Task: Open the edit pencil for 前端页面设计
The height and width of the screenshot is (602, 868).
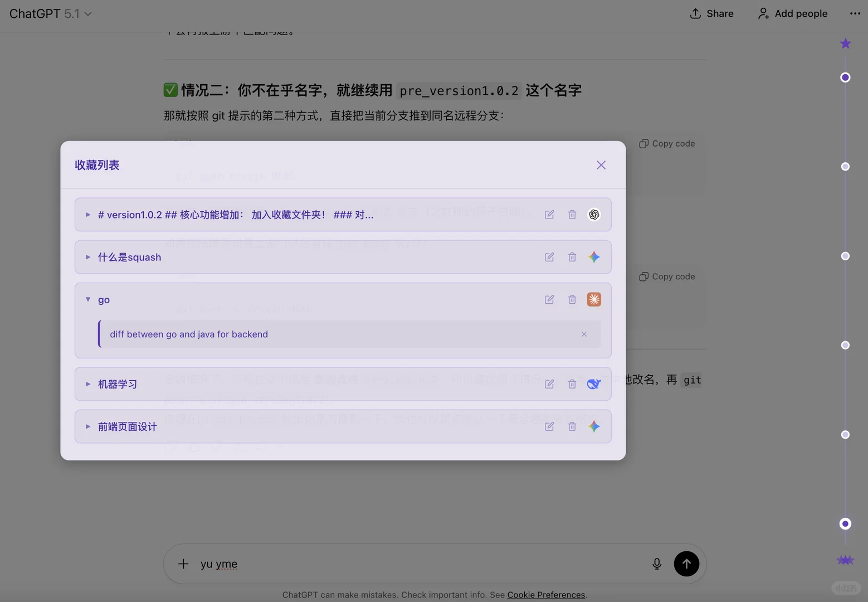Action: pos(549,426)
